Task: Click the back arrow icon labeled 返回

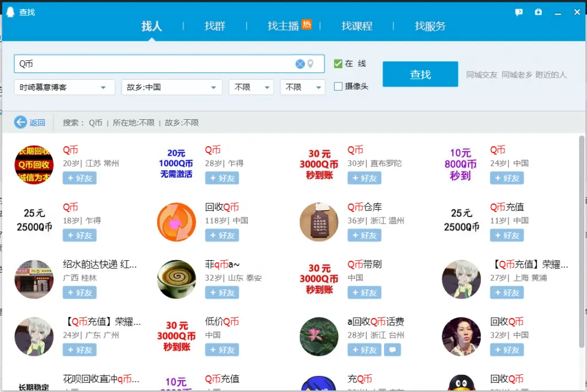Action: 21,122
